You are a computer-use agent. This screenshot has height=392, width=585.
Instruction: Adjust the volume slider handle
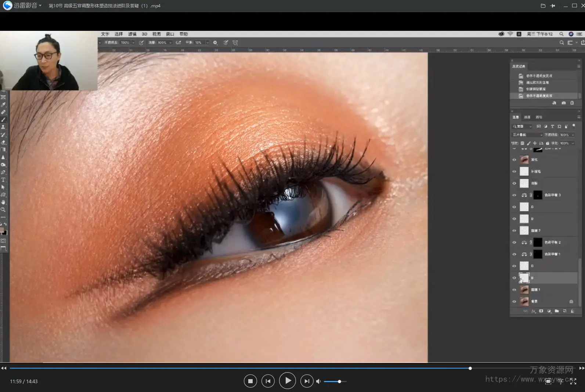pyautogui.click(x=340, y=381)
